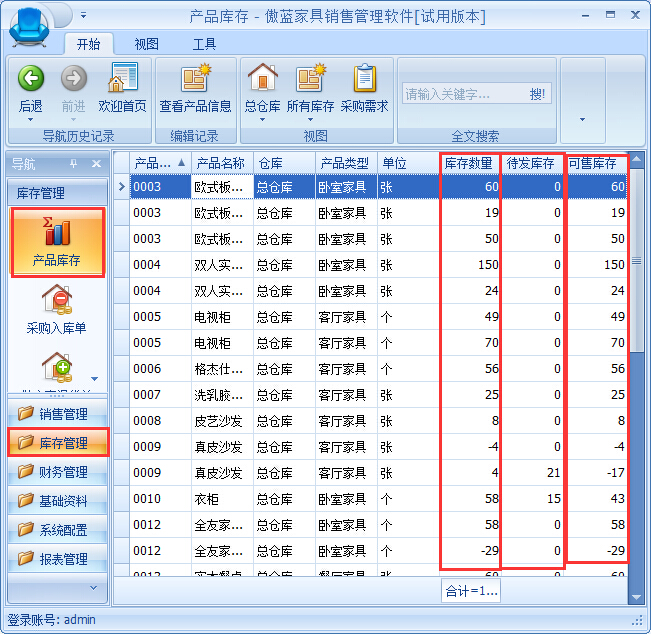Switch to the 工具 ribbon tab
651x634 pixels.
tap(204, 44)
